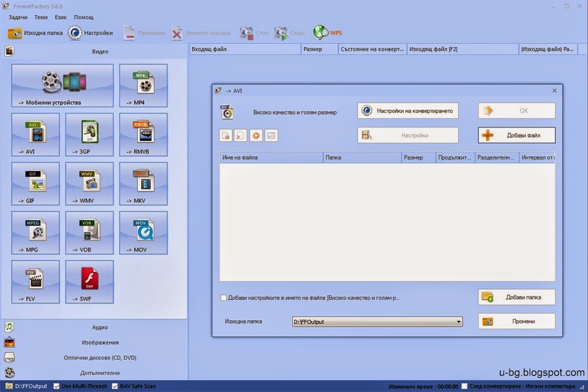
Task: Click the OK button in the AVI dialog
Action: point(517,111)
